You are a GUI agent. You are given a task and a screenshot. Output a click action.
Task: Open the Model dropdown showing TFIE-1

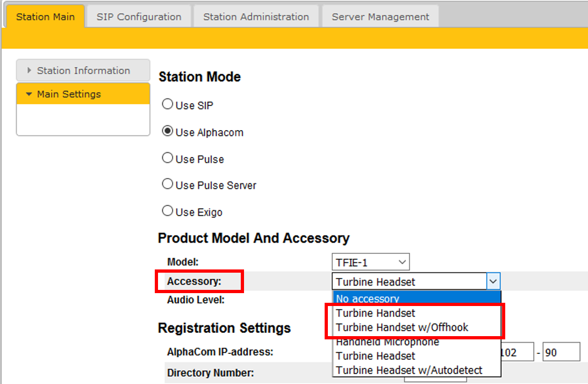(x=370, y=262)
